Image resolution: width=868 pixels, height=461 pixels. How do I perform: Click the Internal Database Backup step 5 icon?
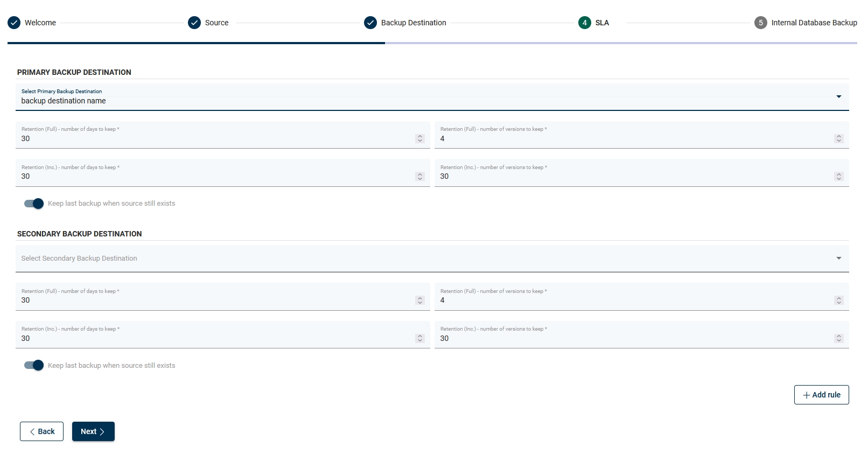point(761,23)
